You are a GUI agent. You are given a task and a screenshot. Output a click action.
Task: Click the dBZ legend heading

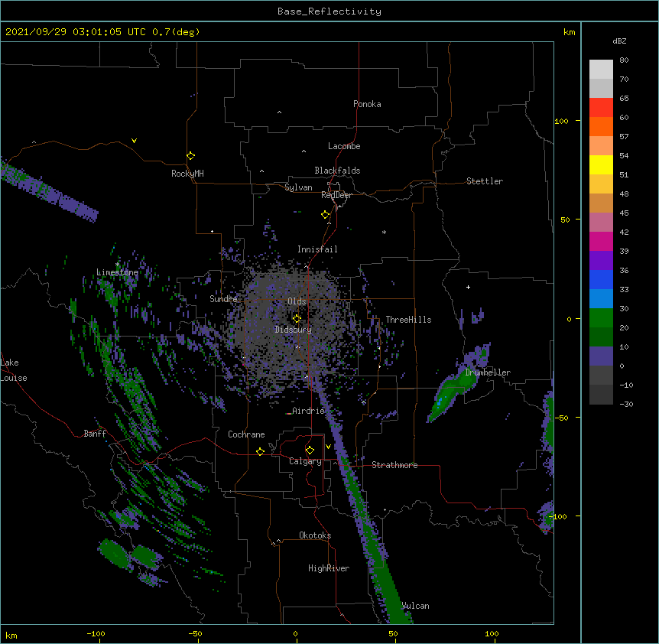(x=619, y=41)
